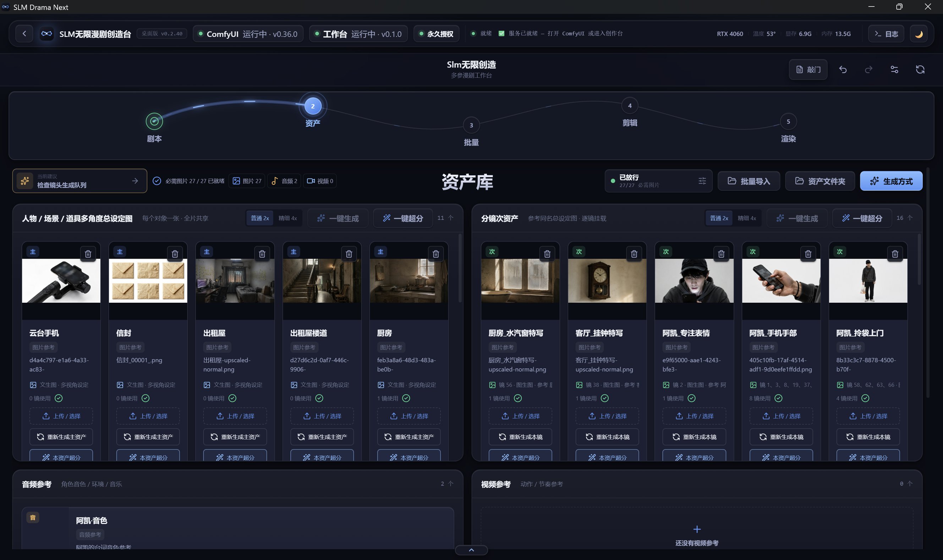The height and width of the screenshot is (560, 943).
Task: Collapse the 总设定图 panel via 11 arrow
Action: point(450,218)
